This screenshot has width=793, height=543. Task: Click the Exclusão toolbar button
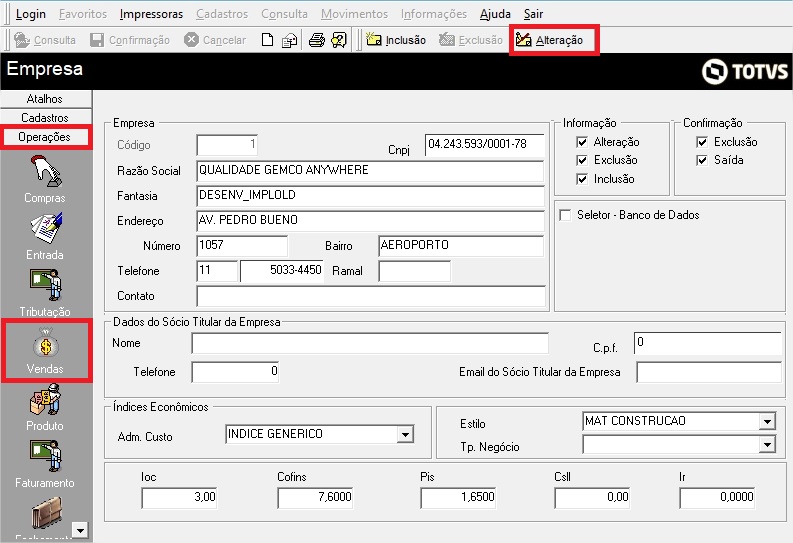coord(470,40)
